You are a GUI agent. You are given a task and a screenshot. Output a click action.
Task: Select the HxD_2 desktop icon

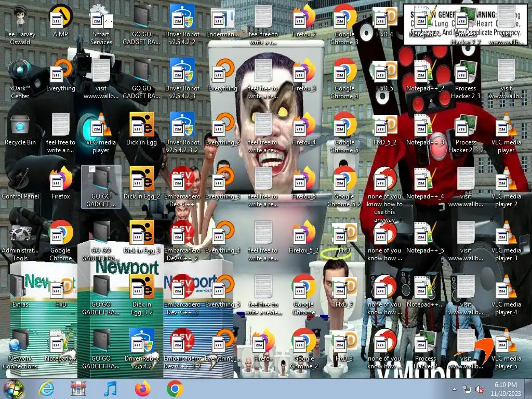coord(344,291)
